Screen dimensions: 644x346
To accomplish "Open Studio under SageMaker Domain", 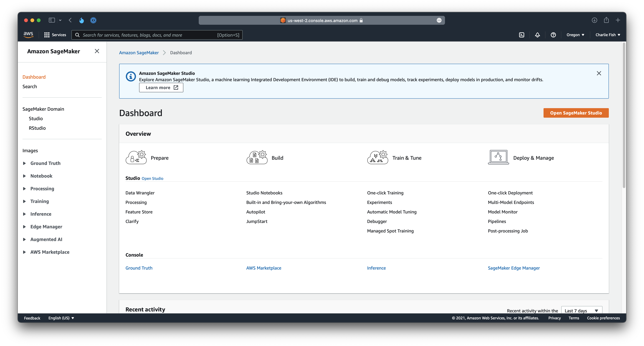I will (36, 118).
